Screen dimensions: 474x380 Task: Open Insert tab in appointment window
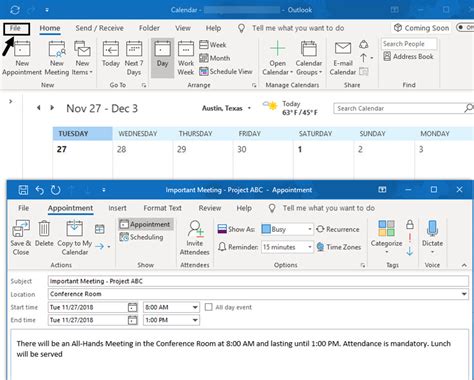pos(117,208)
